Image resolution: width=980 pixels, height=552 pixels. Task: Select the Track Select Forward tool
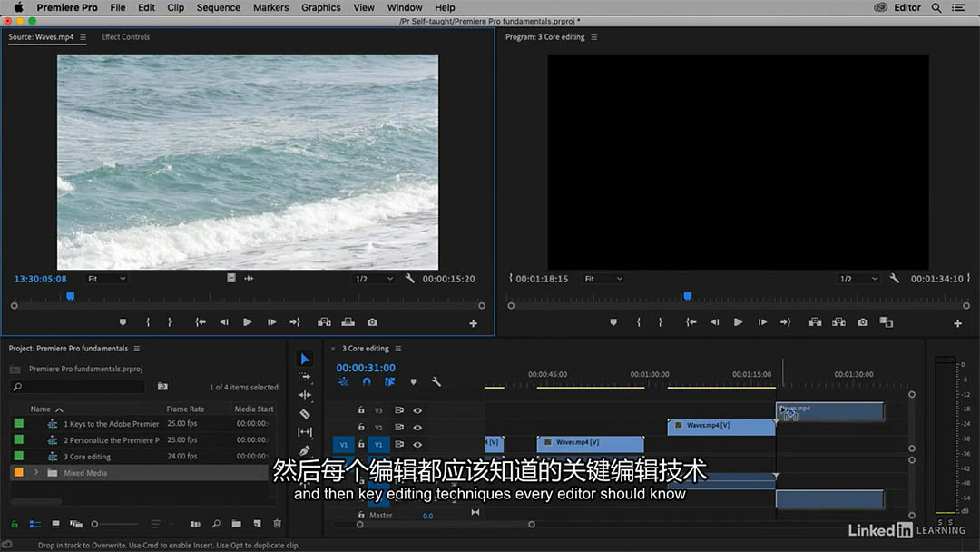304,377
